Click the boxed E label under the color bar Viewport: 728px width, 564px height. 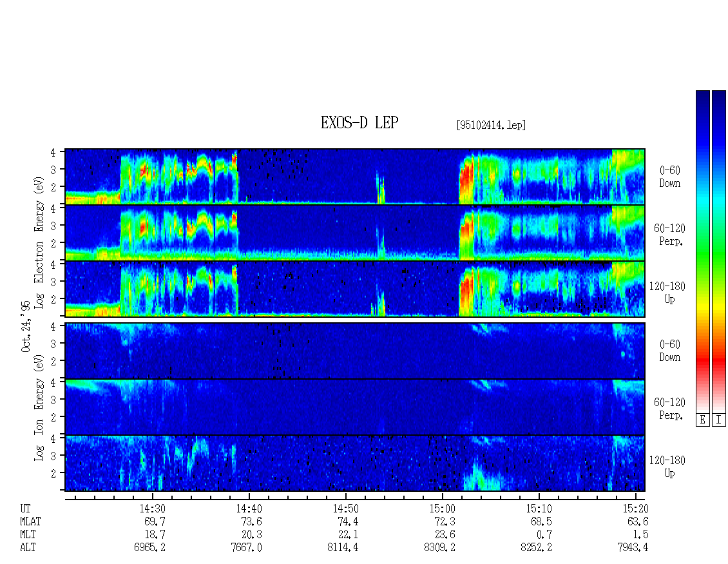click(x=702, y=420)
